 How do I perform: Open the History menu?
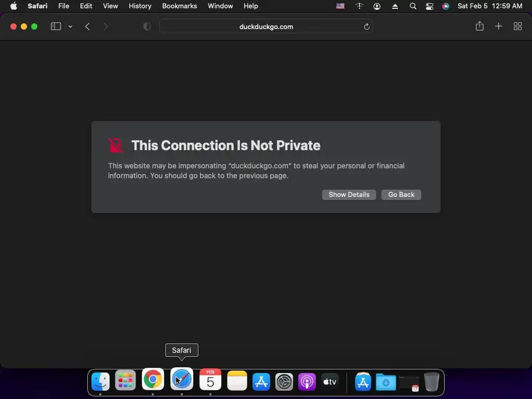pyautogui.click(x=140, y=6)
